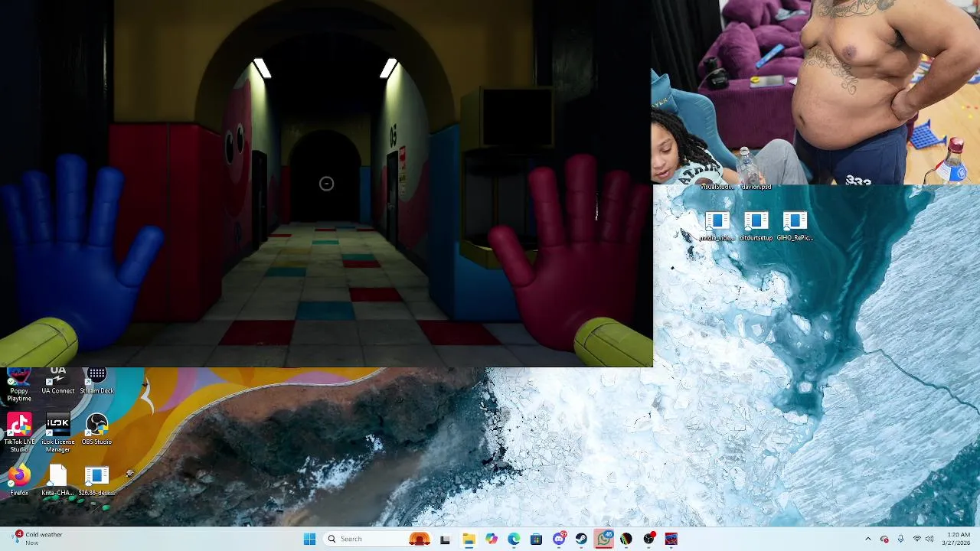980x551 pixels.
Task: Launch the Stream Deck desktop shortcut
Action: click(x=96, y=381)
